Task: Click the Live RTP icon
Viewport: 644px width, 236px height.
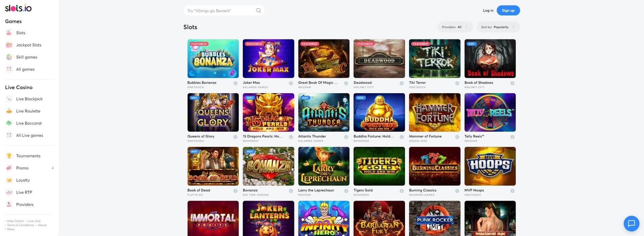Action: (x=9, y=192)
